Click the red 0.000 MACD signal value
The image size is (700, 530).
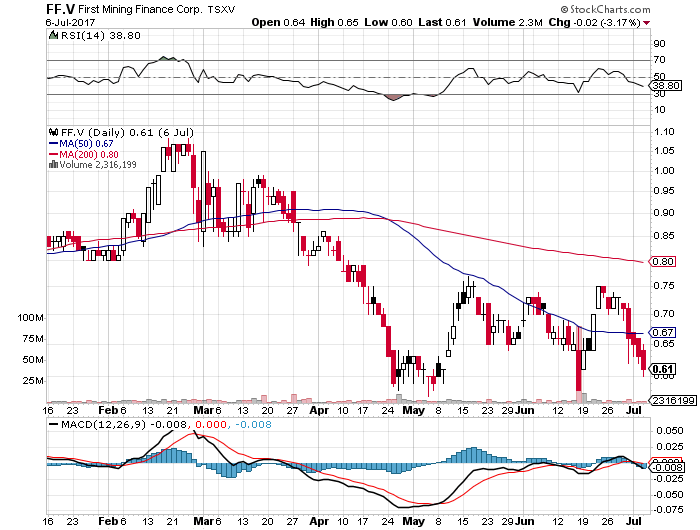click(211, 424)
